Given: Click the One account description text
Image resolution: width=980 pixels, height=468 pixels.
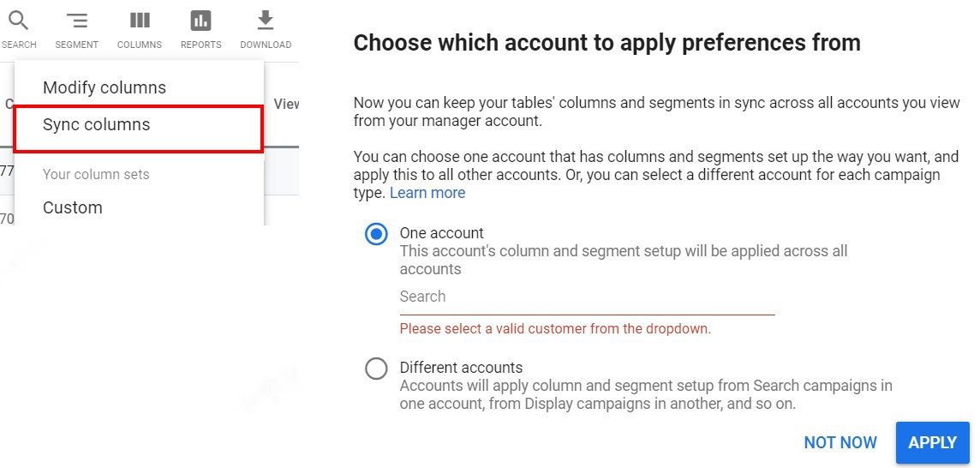Looking at the screenshot, I should [x=623, y=260].
